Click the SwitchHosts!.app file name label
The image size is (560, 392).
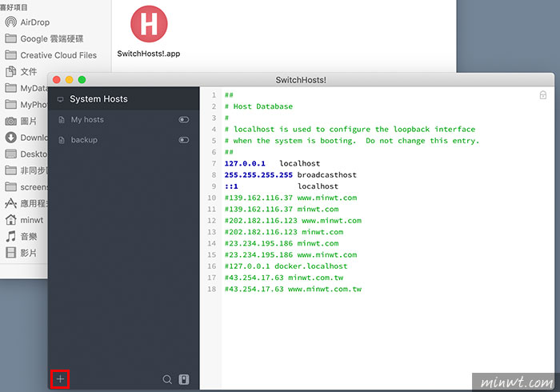[149, 54]
